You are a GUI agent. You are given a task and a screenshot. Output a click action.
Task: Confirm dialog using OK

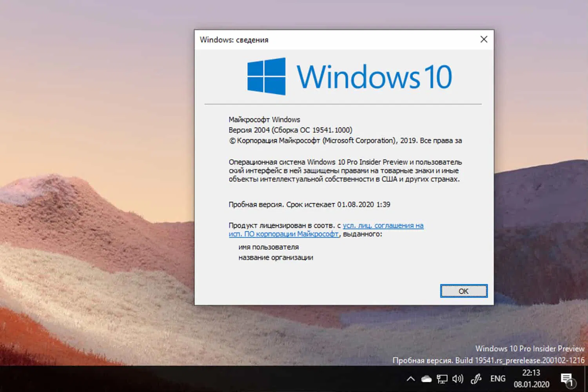pyautogui.click(x=463, y=291)
